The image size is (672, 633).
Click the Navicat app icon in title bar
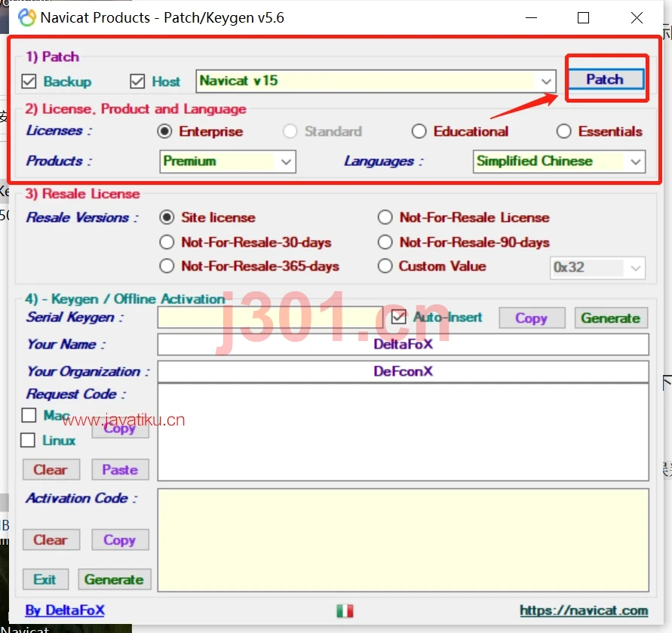tap(27, 17)
